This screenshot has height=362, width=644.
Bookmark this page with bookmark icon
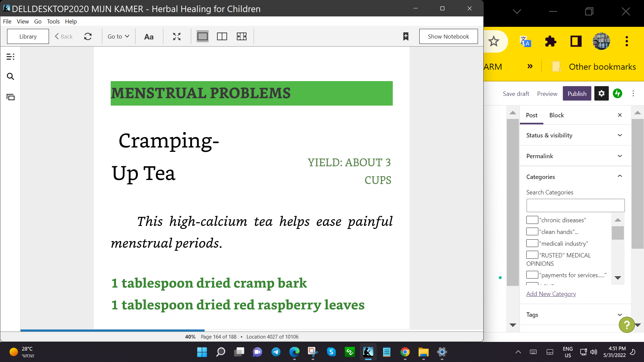406,37
